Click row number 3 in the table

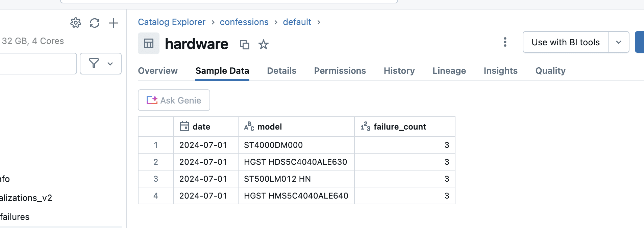click(x=156, y=179)
